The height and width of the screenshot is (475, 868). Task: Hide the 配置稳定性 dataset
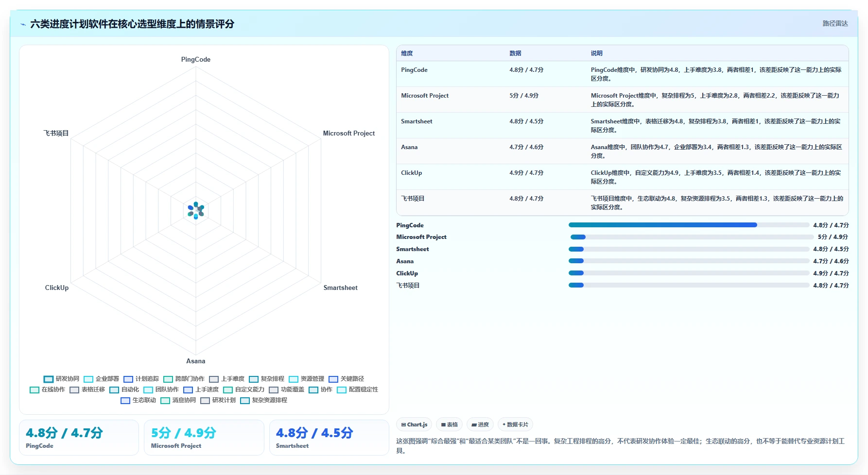tap(357, 390)
